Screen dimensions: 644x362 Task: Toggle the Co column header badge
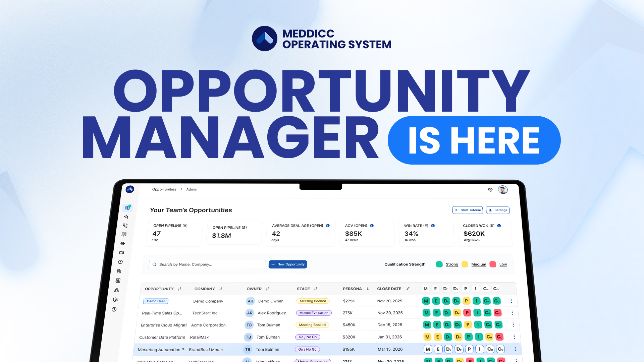tap(496, 289)
